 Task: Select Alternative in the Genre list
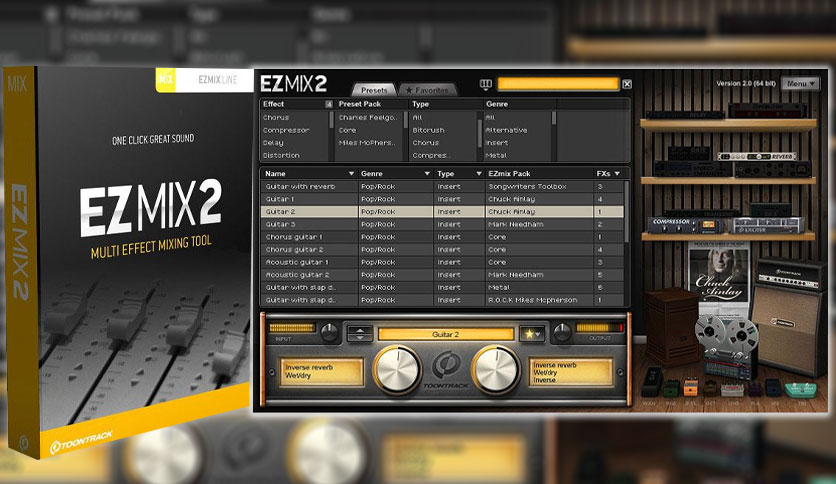click(506, 130)
